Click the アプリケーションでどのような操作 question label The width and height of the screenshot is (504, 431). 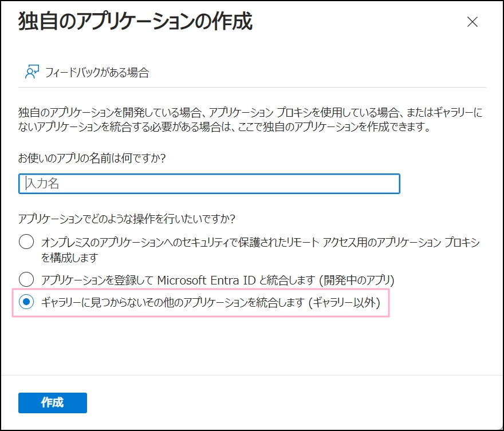127,219
